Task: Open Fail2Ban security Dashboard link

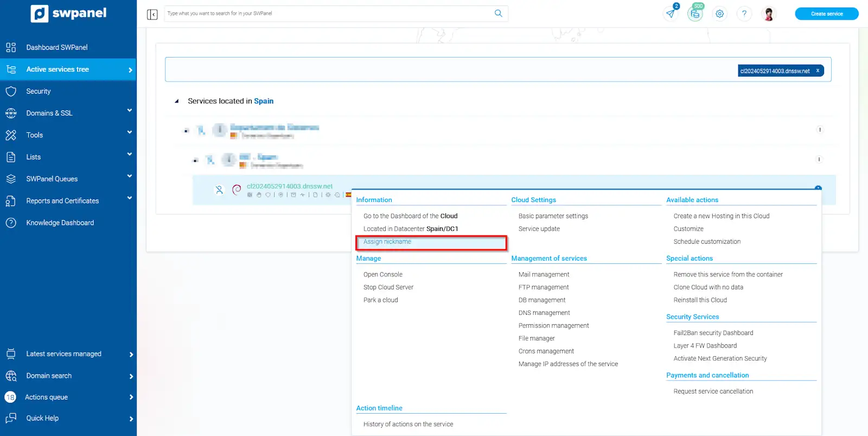Action: (x=713, y=333)
